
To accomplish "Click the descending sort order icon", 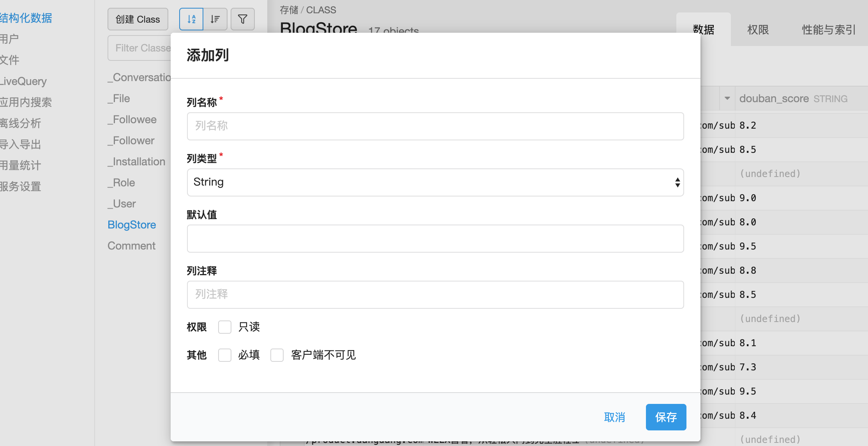I will [215, 19].
